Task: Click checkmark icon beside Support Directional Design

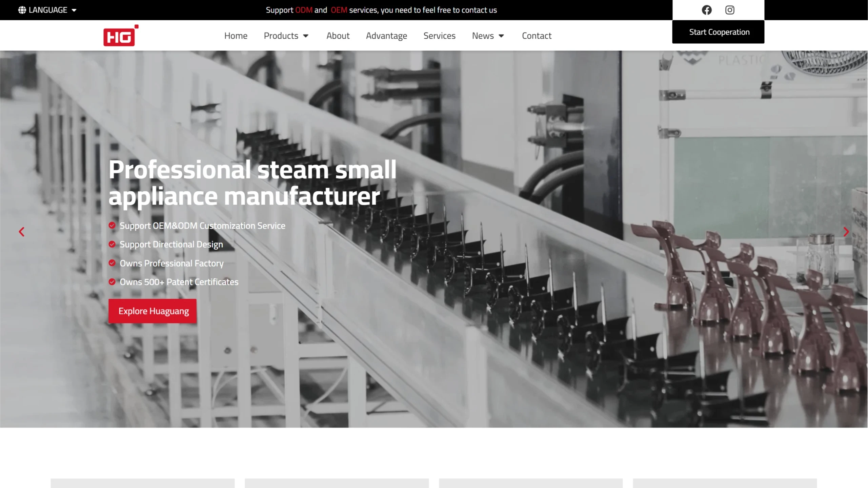Action: 112,244
